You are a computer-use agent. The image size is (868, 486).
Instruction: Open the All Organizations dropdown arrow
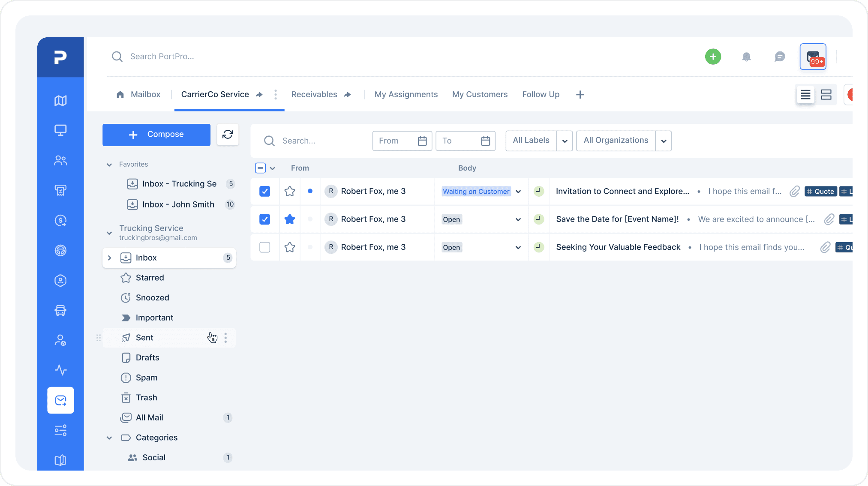[664, 141]
